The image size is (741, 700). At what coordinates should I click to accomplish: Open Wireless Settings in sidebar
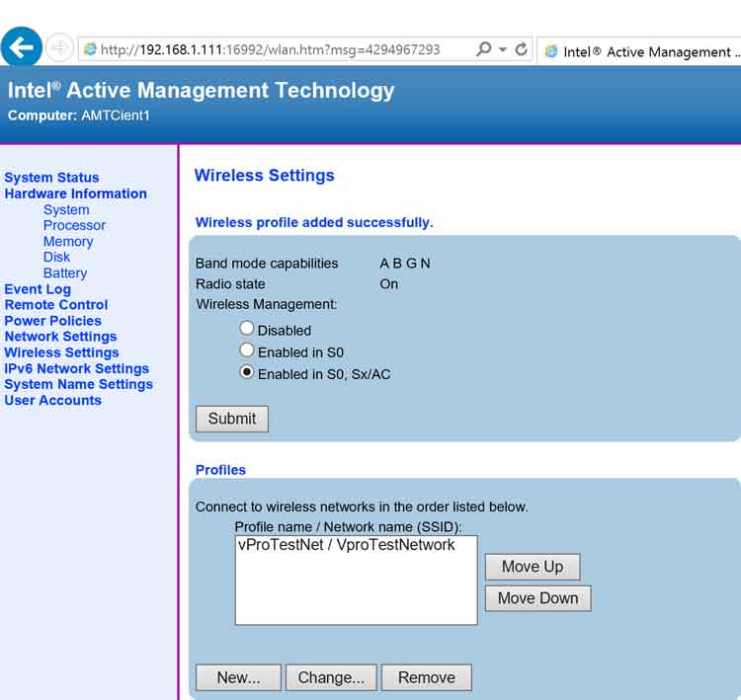pos(61,352)
